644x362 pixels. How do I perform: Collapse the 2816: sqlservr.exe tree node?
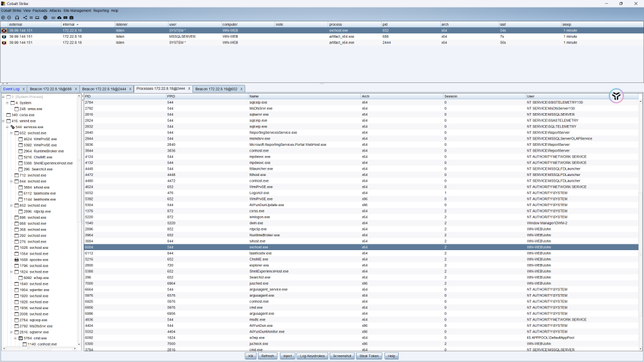point(11,332)
